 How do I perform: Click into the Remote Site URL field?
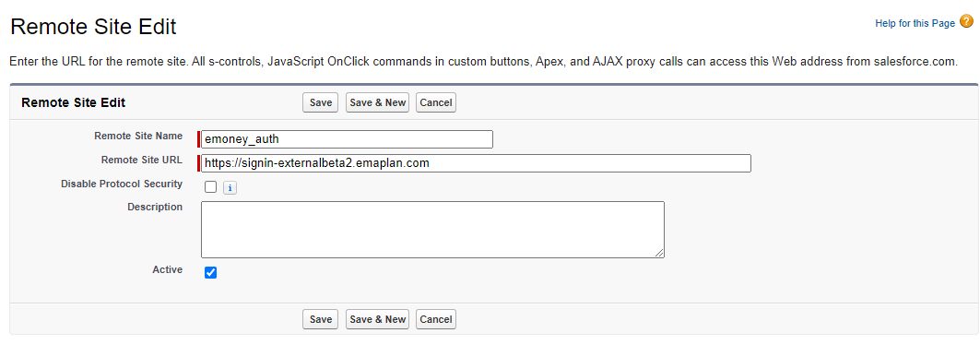coord(476,163)
